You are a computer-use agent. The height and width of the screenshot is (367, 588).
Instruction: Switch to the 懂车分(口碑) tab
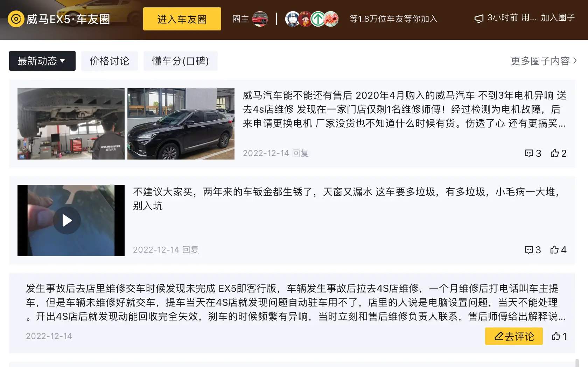(181, 61)
